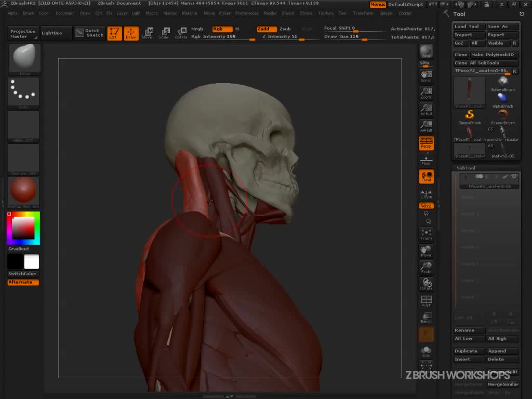
Task: Set canvas to Actual size
Action: click(x=426, y=110)
